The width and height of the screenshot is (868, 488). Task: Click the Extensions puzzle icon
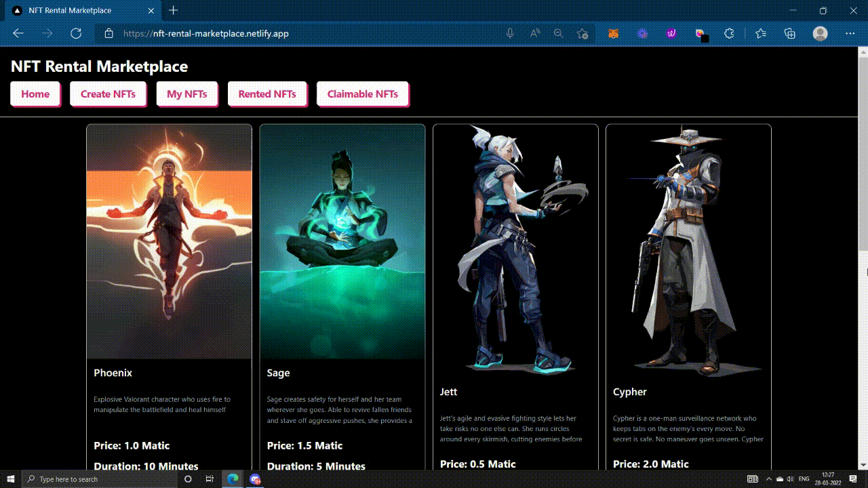coord(729,33)
